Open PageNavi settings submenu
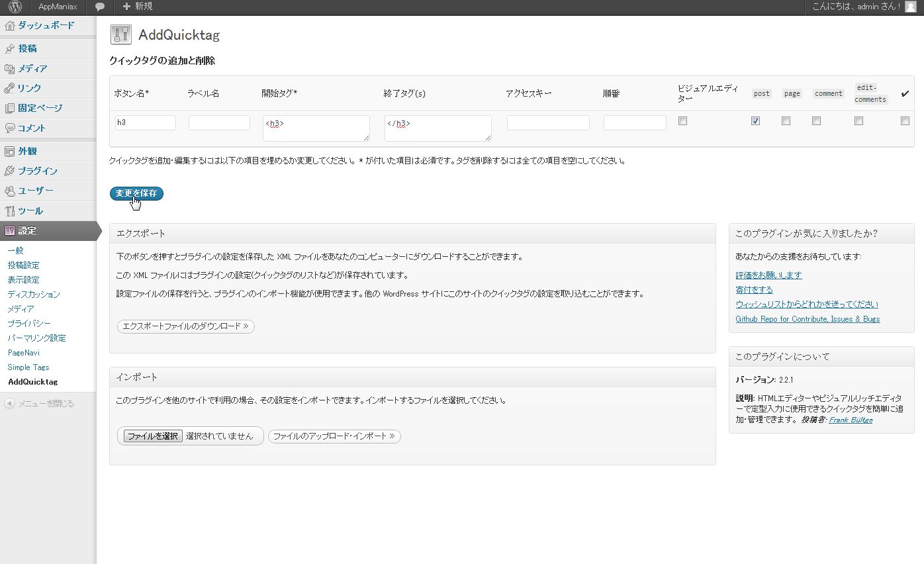The image size is (924, 564). coord(24,353)
